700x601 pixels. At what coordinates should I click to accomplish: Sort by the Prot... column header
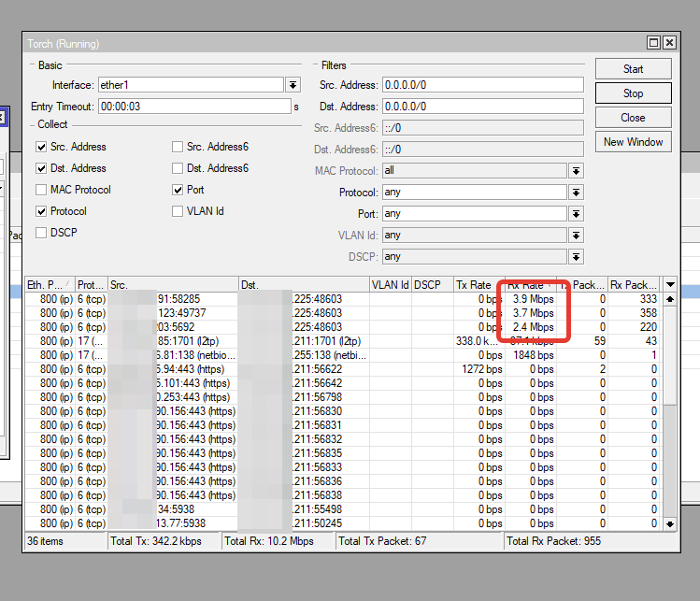pos(91,285)
